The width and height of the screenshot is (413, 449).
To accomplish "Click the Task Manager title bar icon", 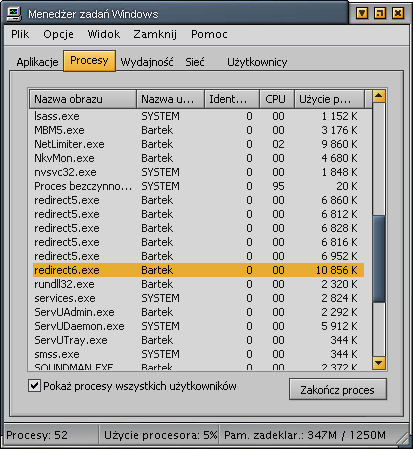I will point(14,14).
